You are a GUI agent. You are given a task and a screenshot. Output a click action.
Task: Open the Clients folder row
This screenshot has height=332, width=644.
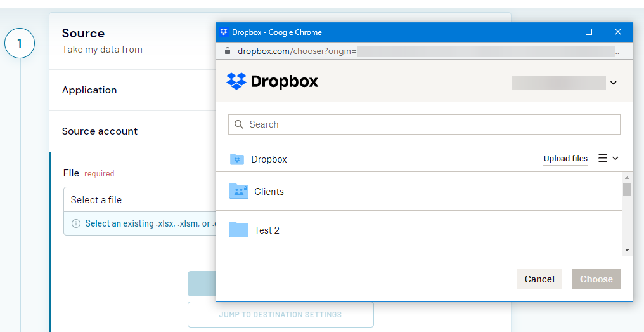click(419, 191)
